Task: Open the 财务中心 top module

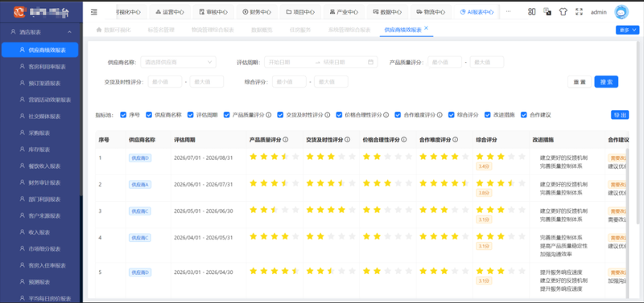Action: click(x=257, y=12)
